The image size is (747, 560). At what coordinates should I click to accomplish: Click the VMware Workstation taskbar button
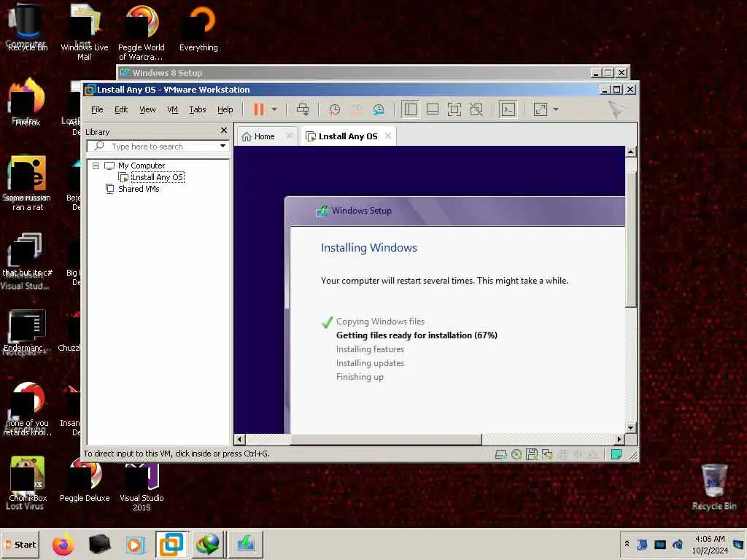(171, 544)
